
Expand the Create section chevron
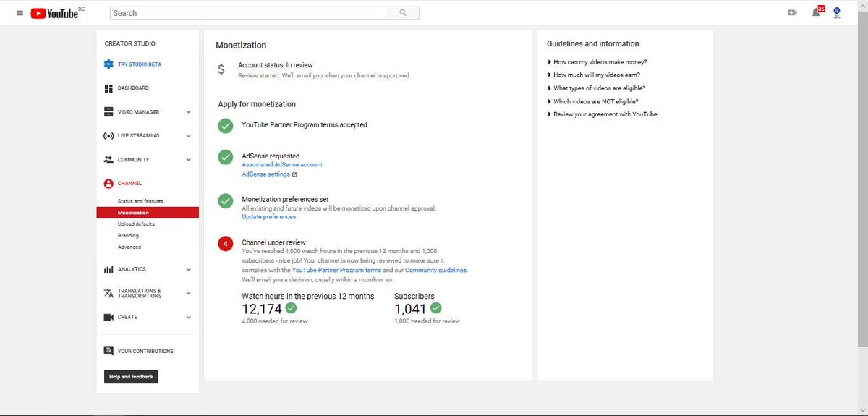(x=189, y=317)
